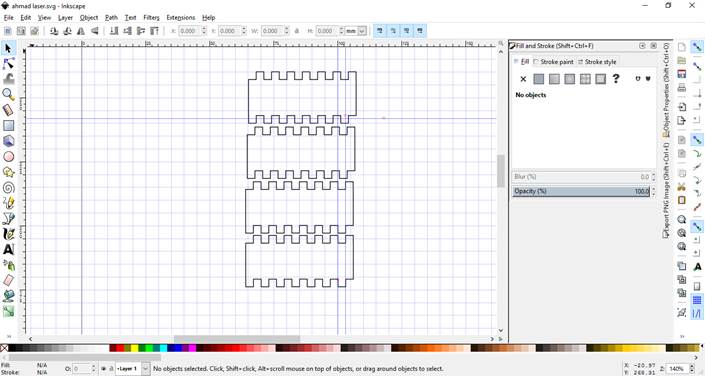Screen dimensions: 705x376
Task: Click the Cut scissors icon
Action: coord(682,187)
